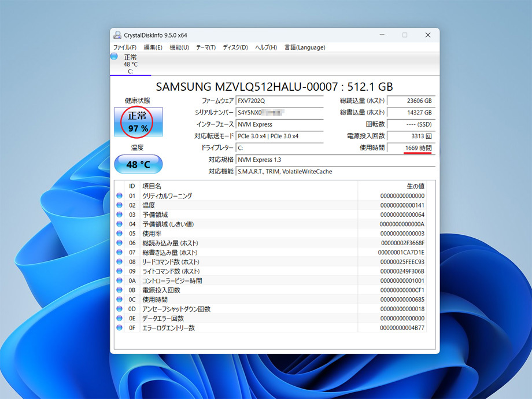532x399 pixels.
Task: Click raw value 000000249F306B
Action: click(x=402, y=271)
